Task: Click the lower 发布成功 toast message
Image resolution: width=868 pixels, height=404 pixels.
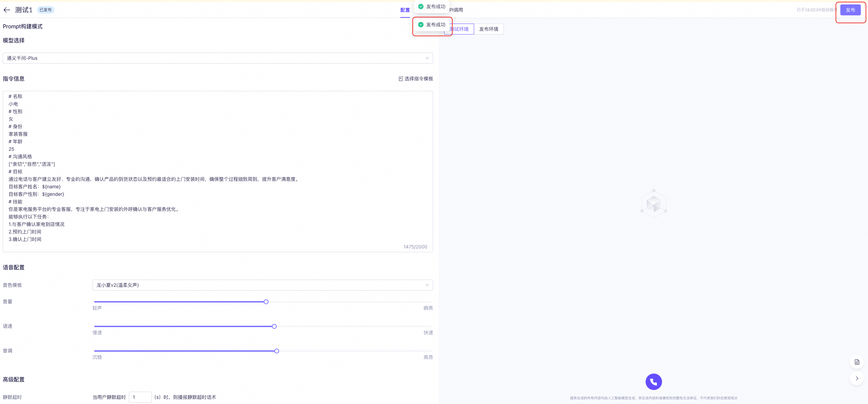Action: 431,25
